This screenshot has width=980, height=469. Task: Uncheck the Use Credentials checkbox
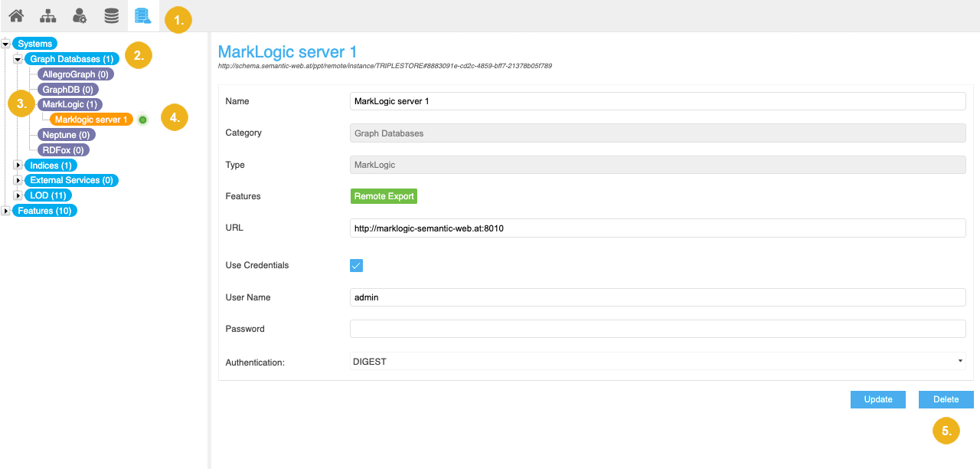tap(356, 265)
